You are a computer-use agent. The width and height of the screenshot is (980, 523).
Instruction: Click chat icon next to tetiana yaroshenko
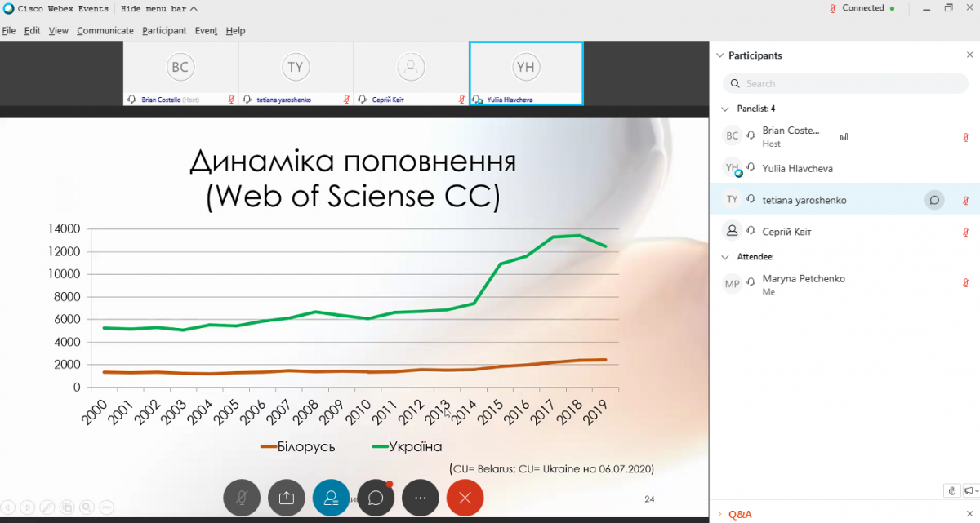(x=934, y=200)
